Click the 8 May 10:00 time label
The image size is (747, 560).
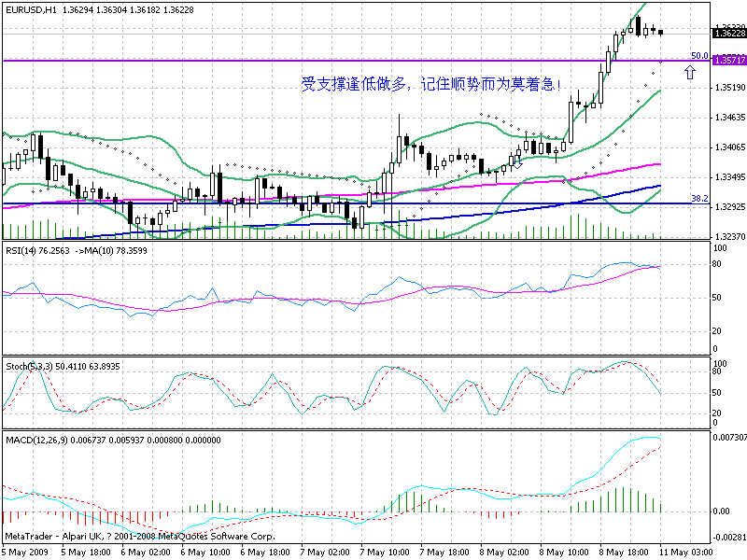(564, 553)
